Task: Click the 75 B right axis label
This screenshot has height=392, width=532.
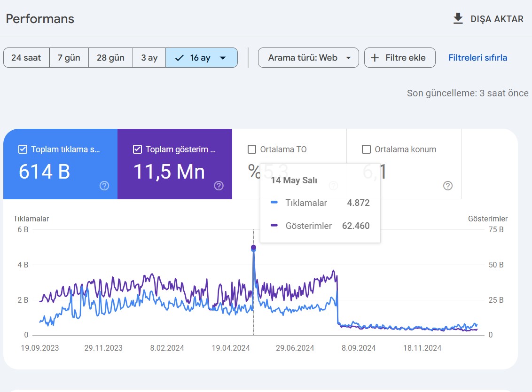Action: tap(496, 230)
